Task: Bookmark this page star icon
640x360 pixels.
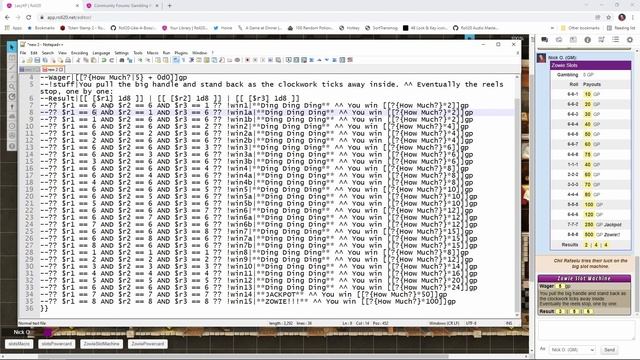Action: 609,17
